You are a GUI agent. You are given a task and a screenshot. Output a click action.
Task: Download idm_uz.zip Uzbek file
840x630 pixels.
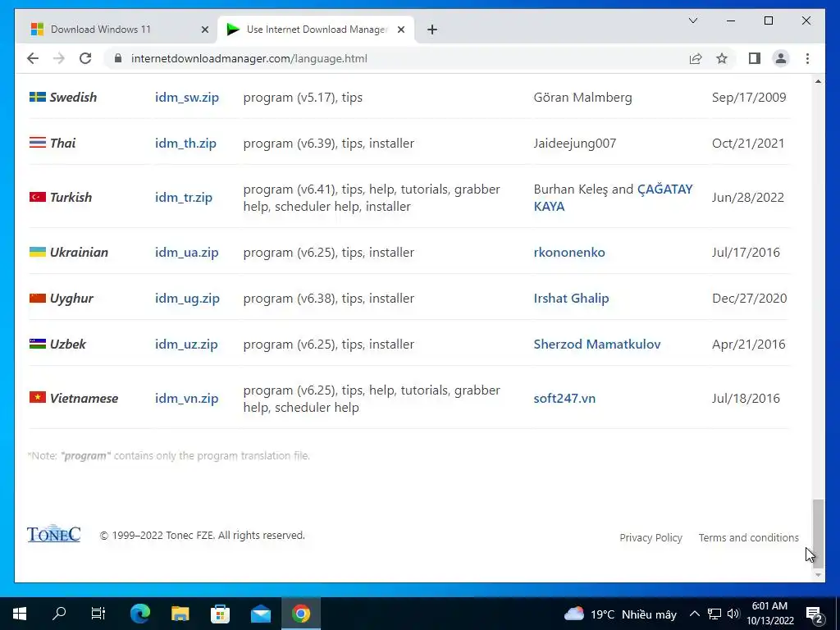(x=186, y=345)
